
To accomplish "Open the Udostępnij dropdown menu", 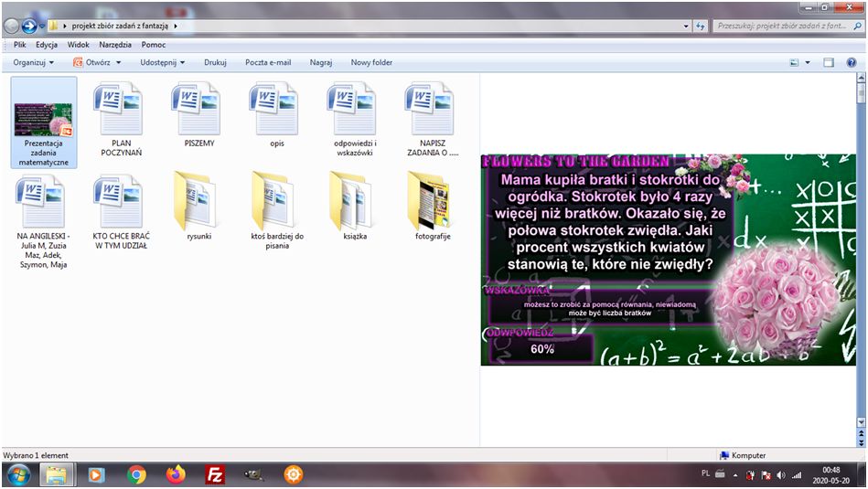I will (162, 63).
